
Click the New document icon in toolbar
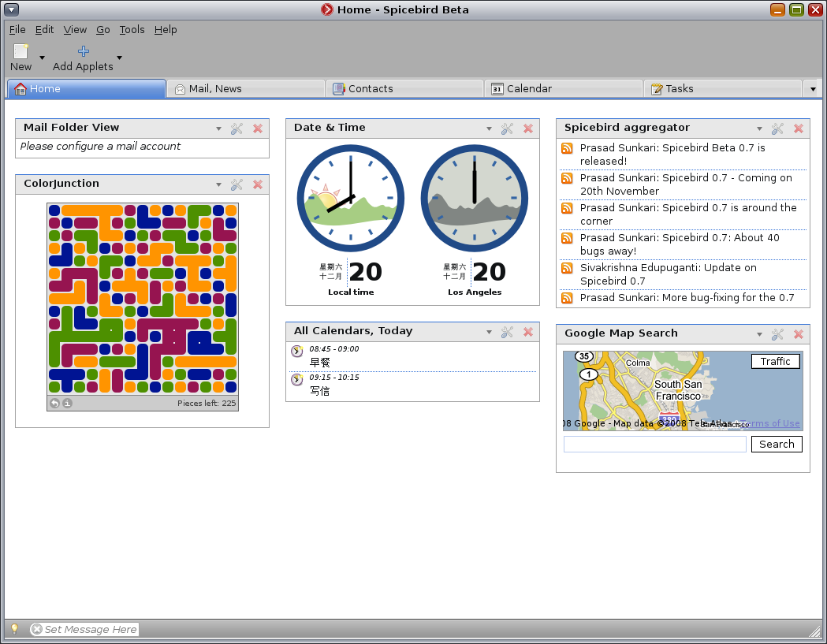20,51
